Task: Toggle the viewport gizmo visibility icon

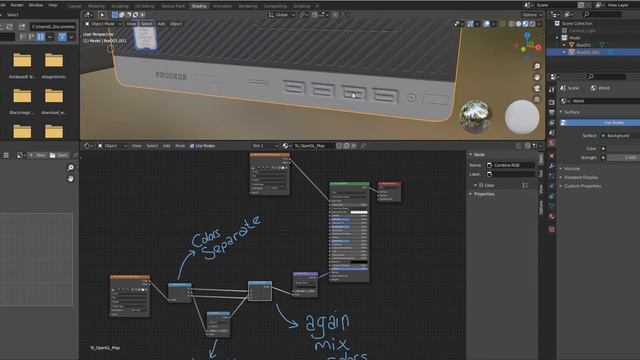Action: pyautogui.click(x=471, y=24)
